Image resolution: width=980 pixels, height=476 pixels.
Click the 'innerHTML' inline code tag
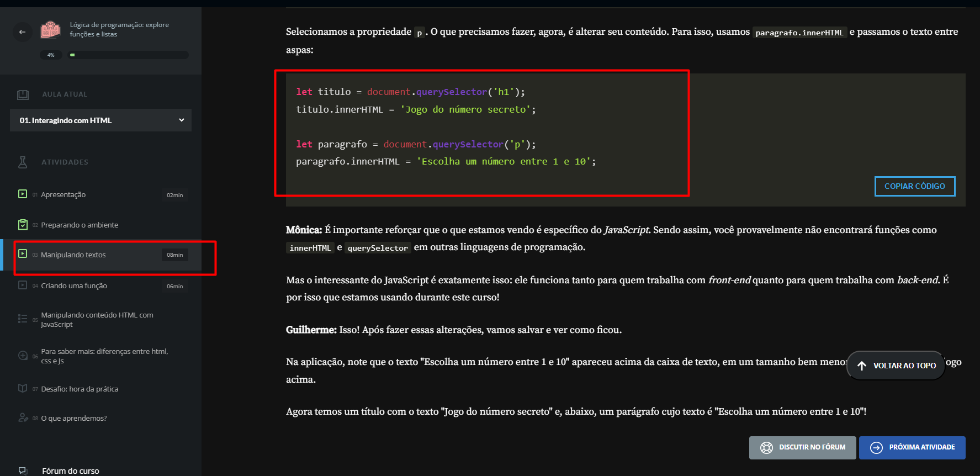[310, 248]
